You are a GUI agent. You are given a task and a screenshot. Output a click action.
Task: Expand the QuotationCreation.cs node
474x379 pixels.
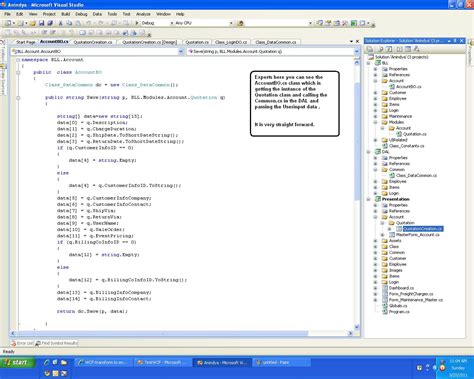point(389,229)
